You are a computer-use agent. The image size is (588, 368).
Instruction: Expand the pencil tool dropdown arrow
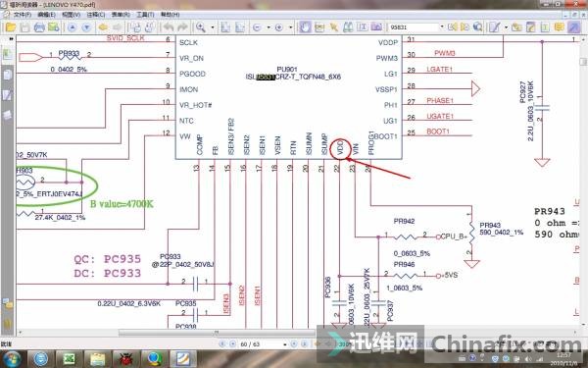[x=506, y=27]
